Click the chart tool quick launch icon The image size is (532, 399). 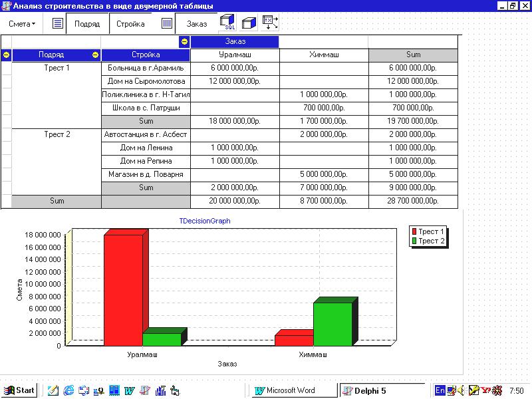(x=160, y=390)
